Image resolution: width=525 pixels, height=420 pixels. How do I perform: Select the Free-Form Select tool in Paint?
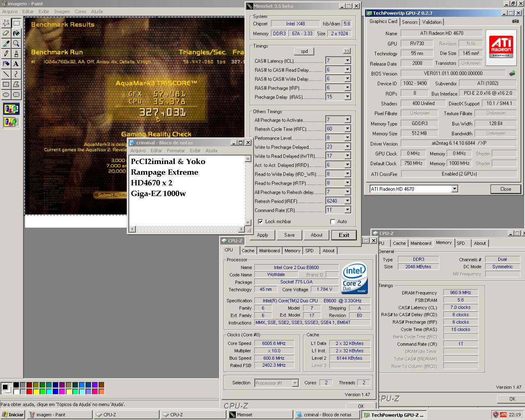pos(6,23)
